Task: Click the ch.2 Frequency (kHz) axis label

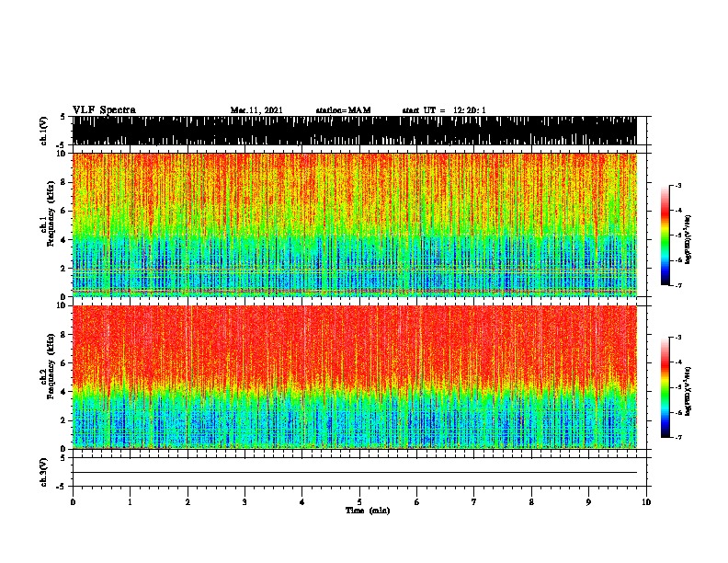Action: pyautogui.click(x=48, y=366)
